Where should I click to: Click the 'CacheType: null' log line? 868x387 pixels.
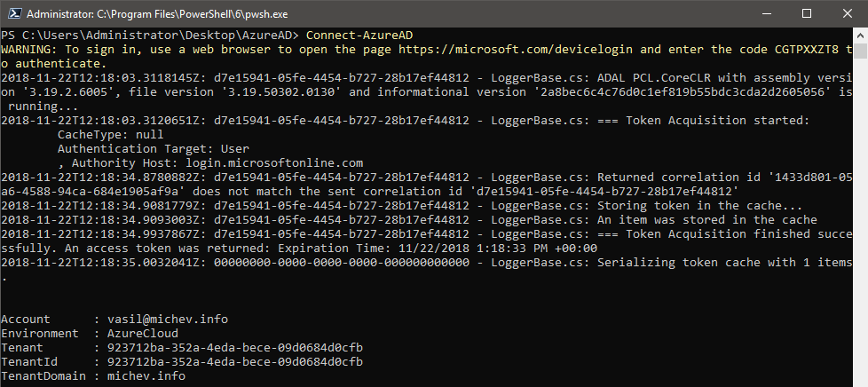(x=111, y=135)
